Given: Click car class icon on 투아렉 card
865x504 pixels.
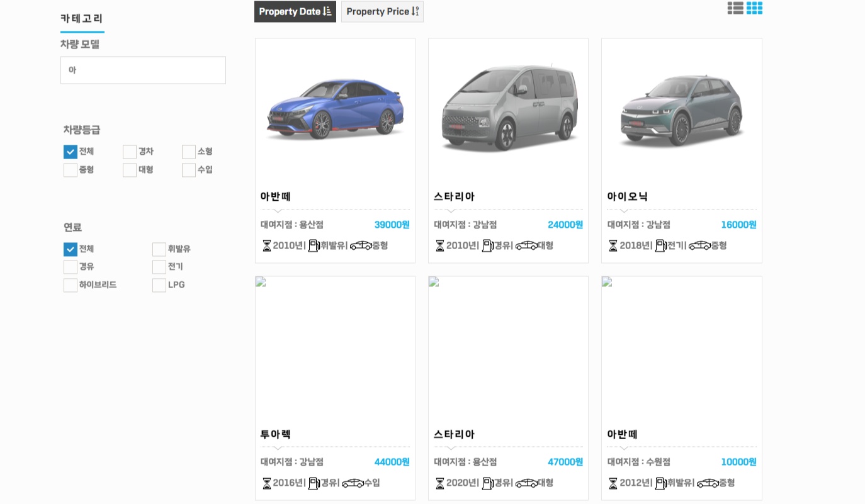Looking at the screenshot, I should pos(353,483).
